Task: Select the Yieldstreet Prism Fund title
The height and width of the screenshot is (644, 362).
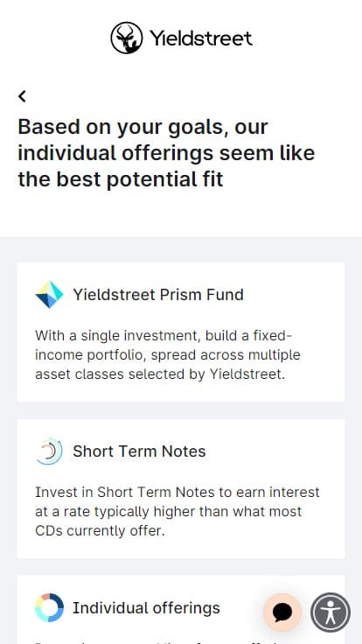Action: point(158,295)
